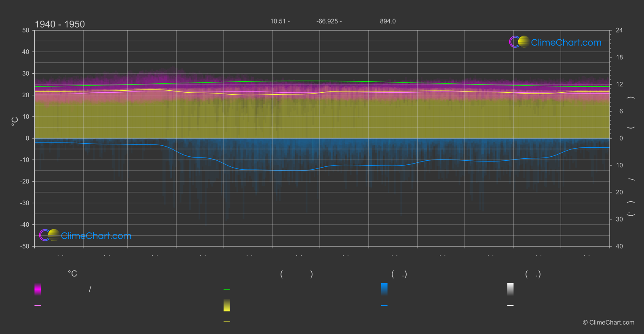Image resolution: width=644 pixels, height=334 pixels.
Task: Click the blue gradient legend swatch
Action: point(384,289)
